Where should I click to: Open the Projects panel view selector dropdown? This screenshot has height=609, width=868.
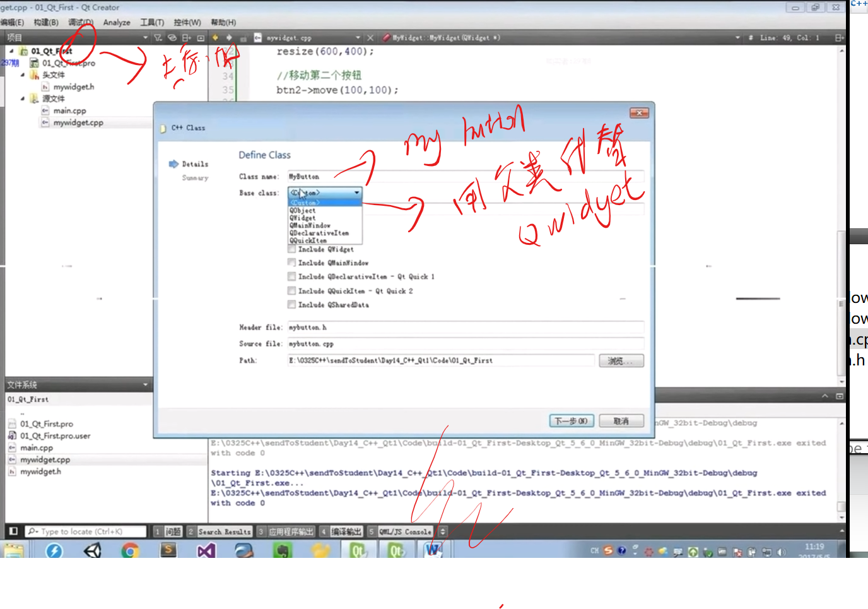tap(145, 38)
